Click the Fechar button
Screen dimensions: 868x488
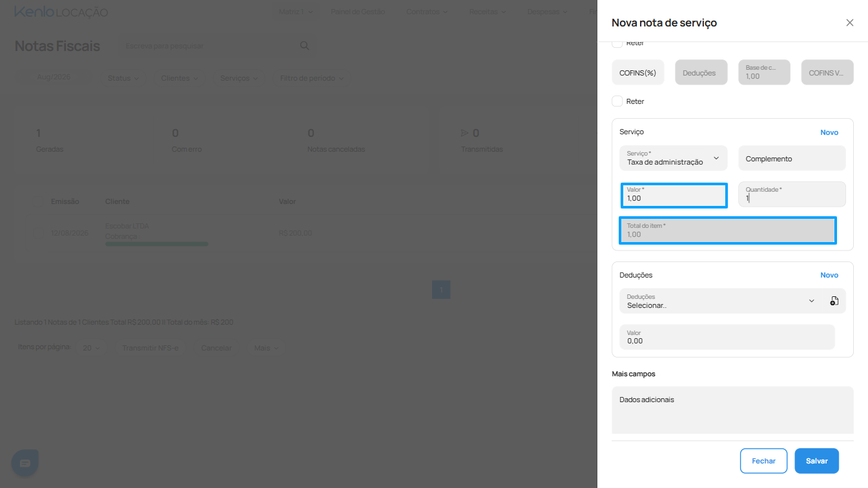tap(763, 461)
